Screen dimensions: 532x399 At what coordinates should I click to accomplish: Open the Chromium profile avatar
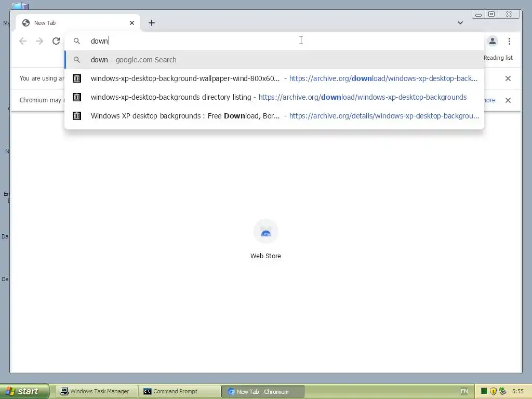coord(493,41)
